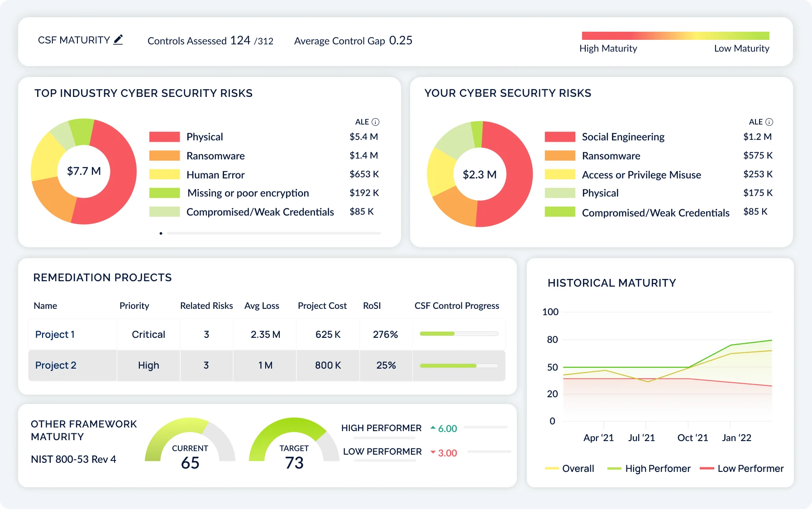Sort remediation projects by the Project Cost column
The height and width of the screenshot is (509, 812).
point(322,306)
